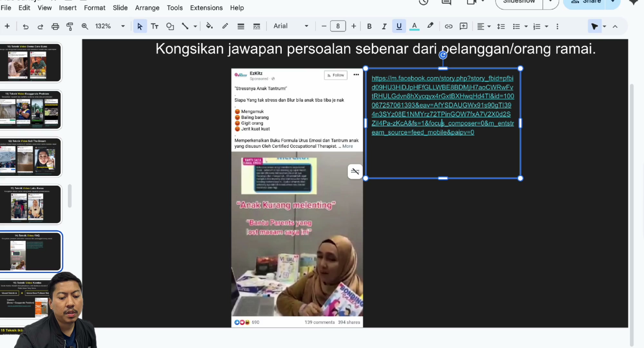This screenshot has height=348, width=644.
Task: Open the Arrange menu
Action: click(147, 8)
